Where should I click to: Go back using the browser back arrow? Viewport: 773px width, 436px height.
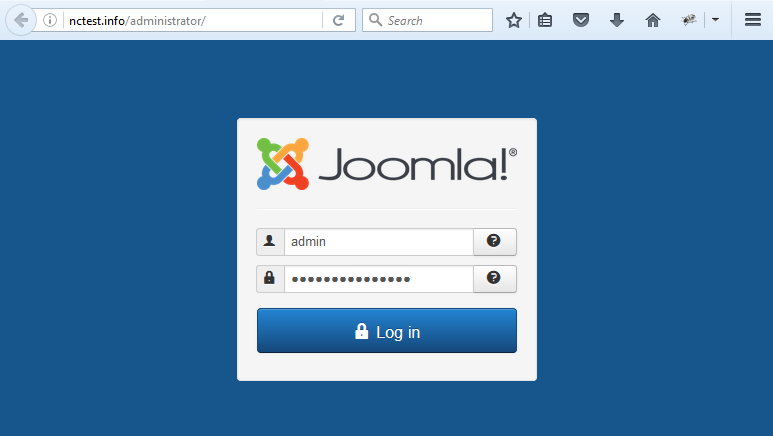(21, 20)
